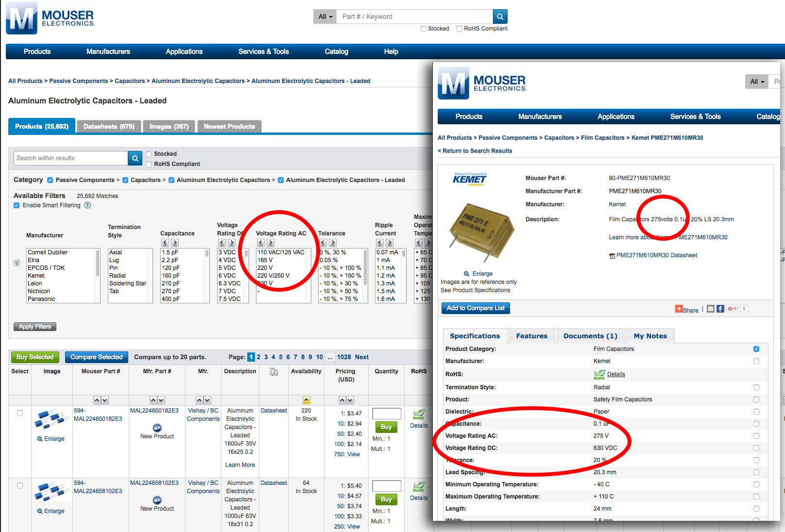
Task: Click Return to Search Results link
Action: tap(475, 151)
